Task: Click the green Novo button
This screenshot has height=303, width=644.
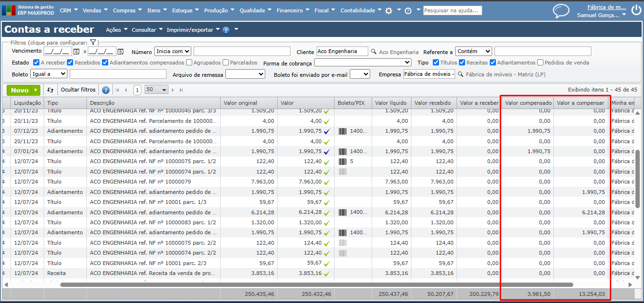Action: point(19,90)
